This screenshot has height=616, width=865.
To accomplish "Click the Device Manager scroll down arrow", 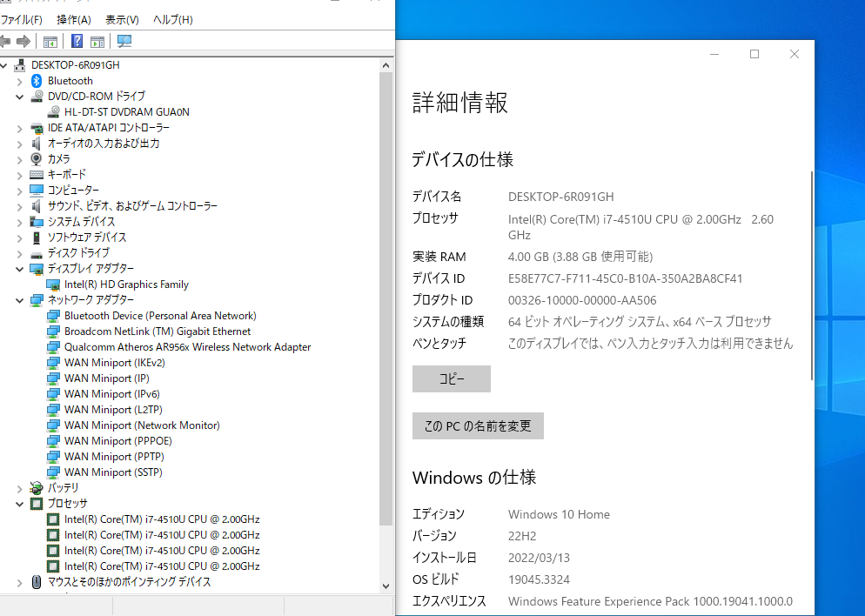I will point(386,586).
